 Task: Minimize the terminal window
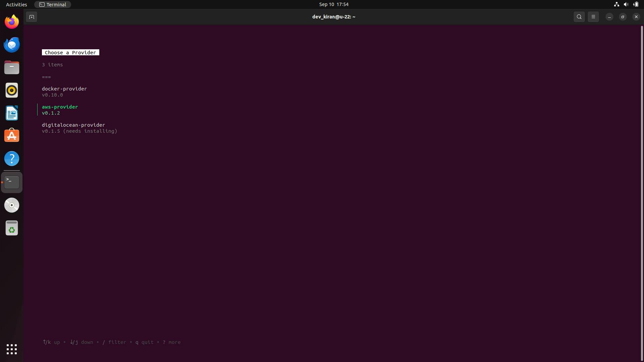click(x=609, y=17)
